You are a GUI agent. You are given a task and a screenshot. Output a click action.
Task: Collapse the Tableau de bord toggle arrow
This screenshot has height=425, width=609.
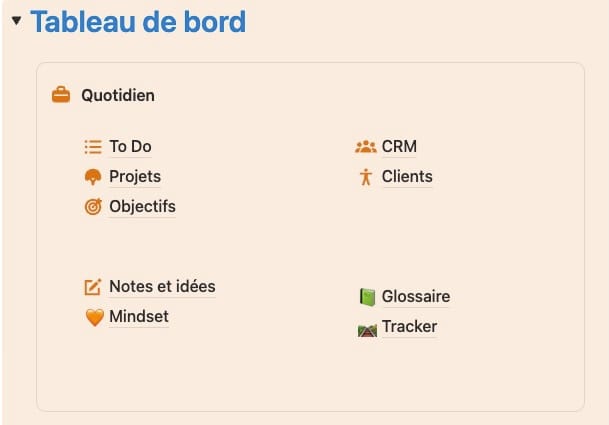click(x=16, y=20)
